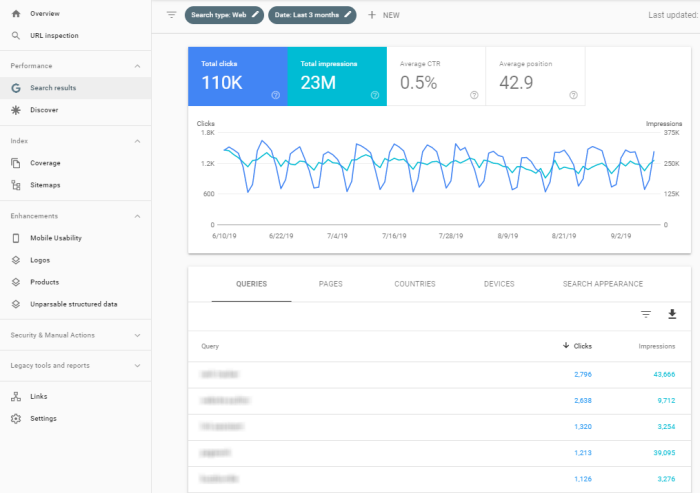Sort the table by Clicks column

click(577, 346)
